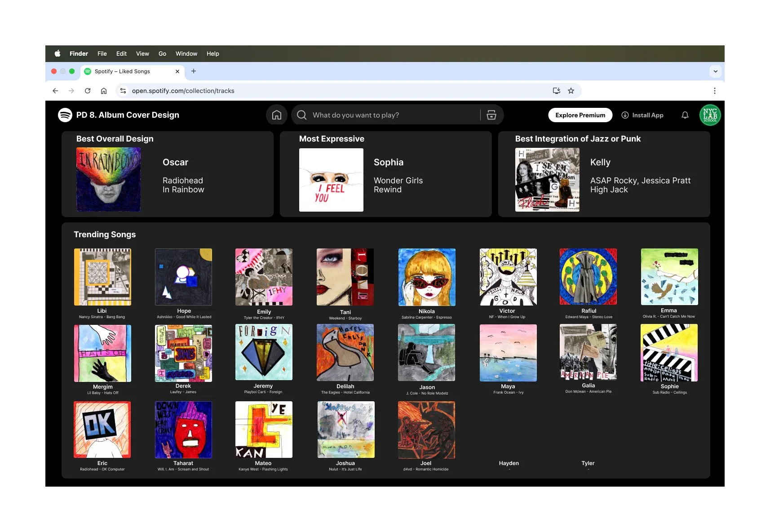The width and height of the screenshot is (770, 532).
Task: Select Jeremy's Foreign cover
Action: point(264,352)
